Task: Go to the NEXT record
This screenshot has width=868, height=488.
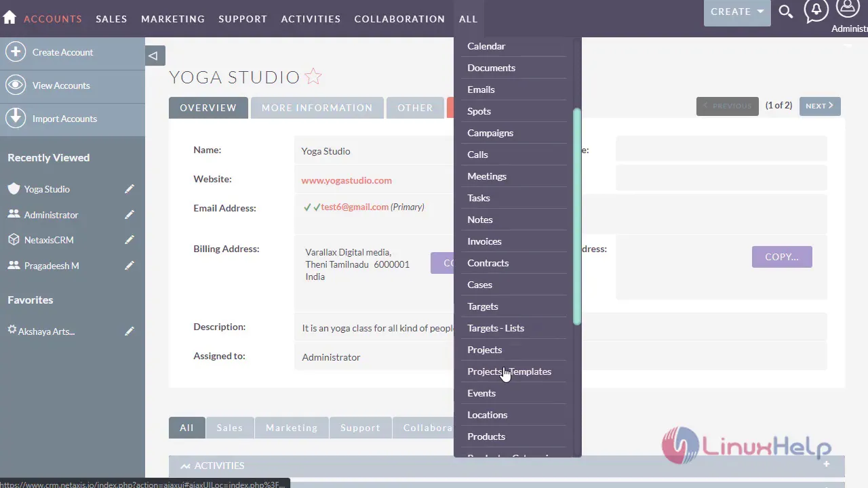Action: click(x=820, y=106)
